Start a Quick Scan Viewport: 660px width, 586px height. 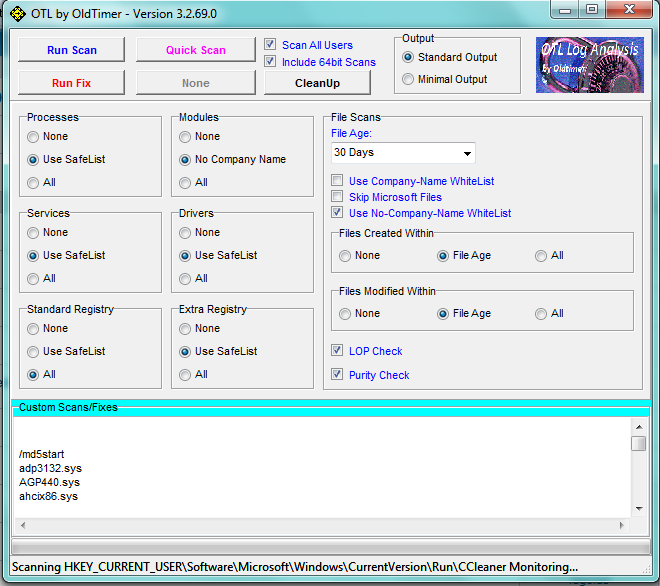pos(196,50)
